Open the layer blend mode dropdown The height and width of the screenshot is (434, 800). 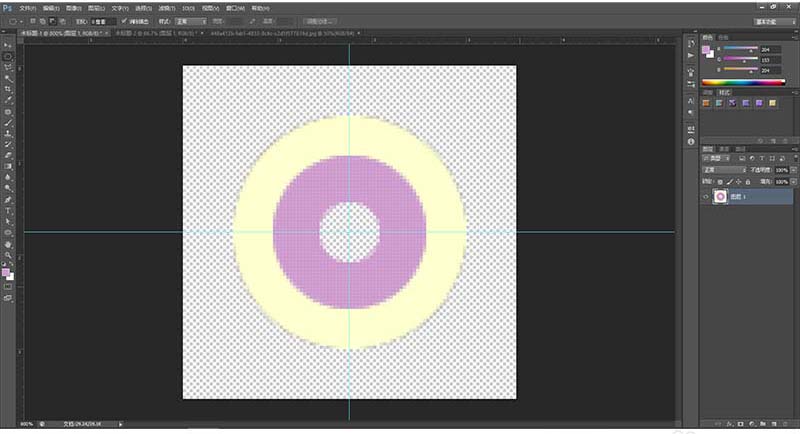point(724,170)
